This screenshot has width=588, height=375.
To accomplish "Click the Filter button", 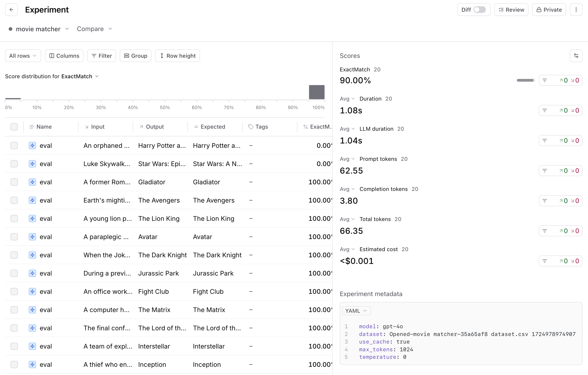I will coord(101,56).
